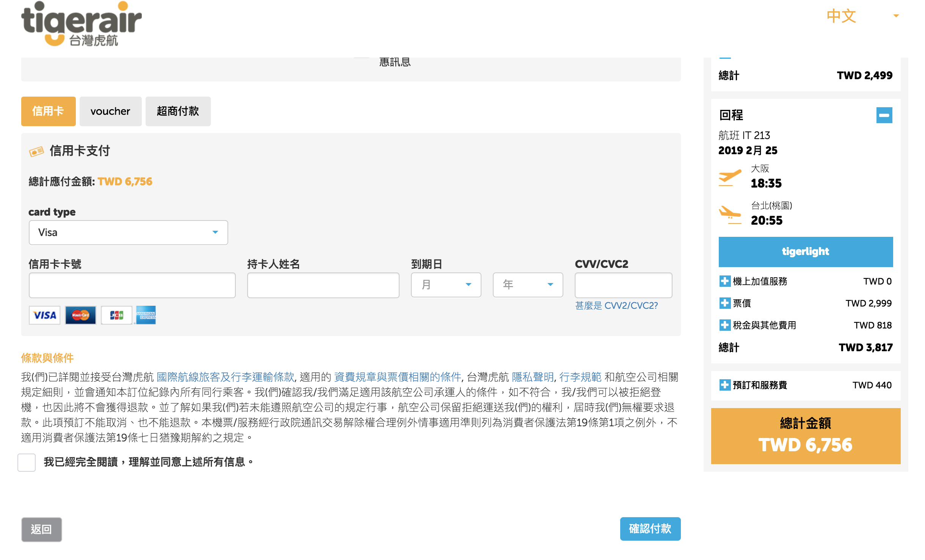Screen dimensions: 925x560
Task: Click the VISA card logo
Action: click(x=44, y=315)
